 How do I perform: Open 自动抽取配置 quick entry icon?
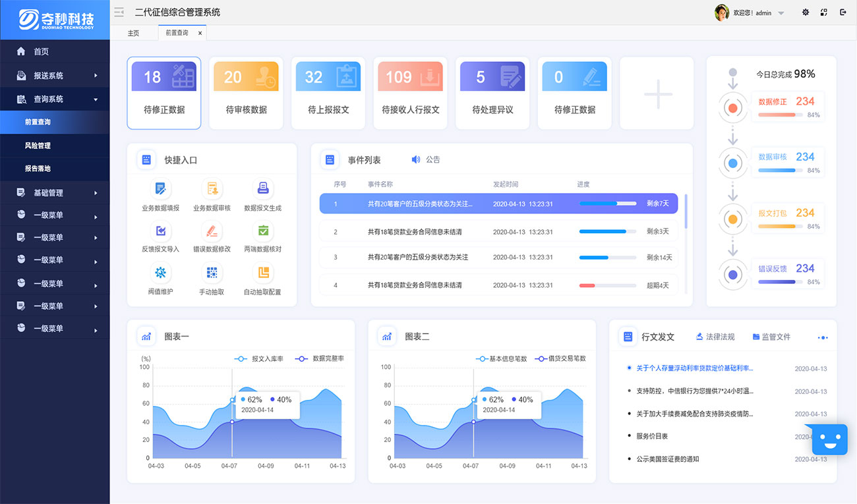coord(262,272)
